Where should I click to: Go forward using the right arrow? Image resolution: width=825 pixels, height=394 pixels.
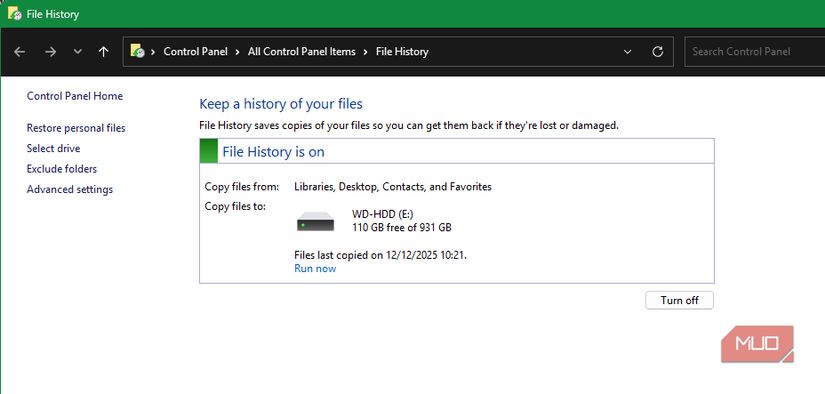tap(50, 52)
